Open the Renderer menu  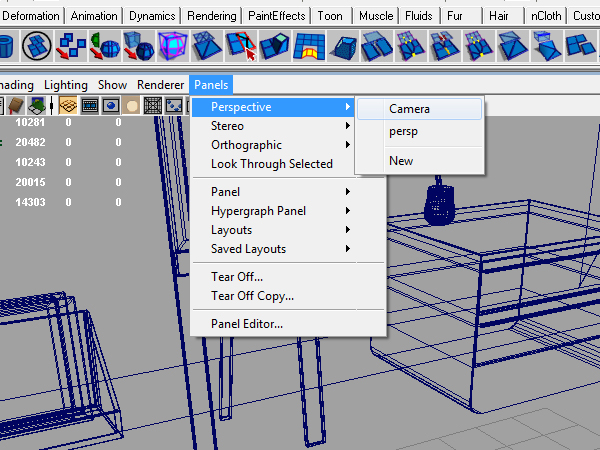tap(160, 85)
